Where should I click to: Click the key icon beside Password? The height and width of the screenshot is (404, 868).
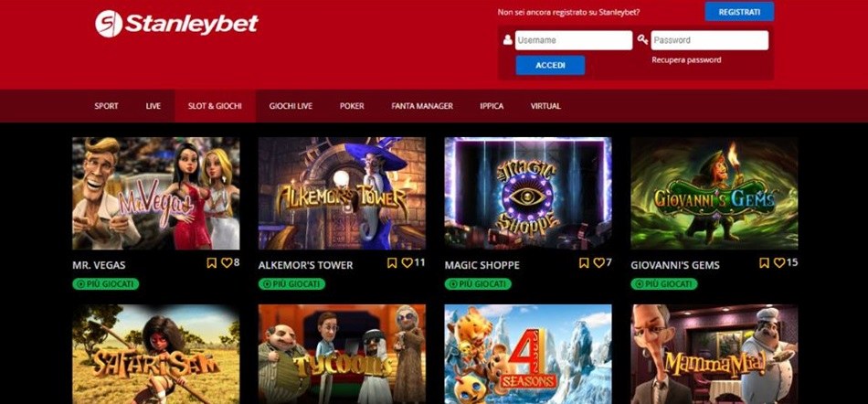pyautogui.click(x=642, y=40)
